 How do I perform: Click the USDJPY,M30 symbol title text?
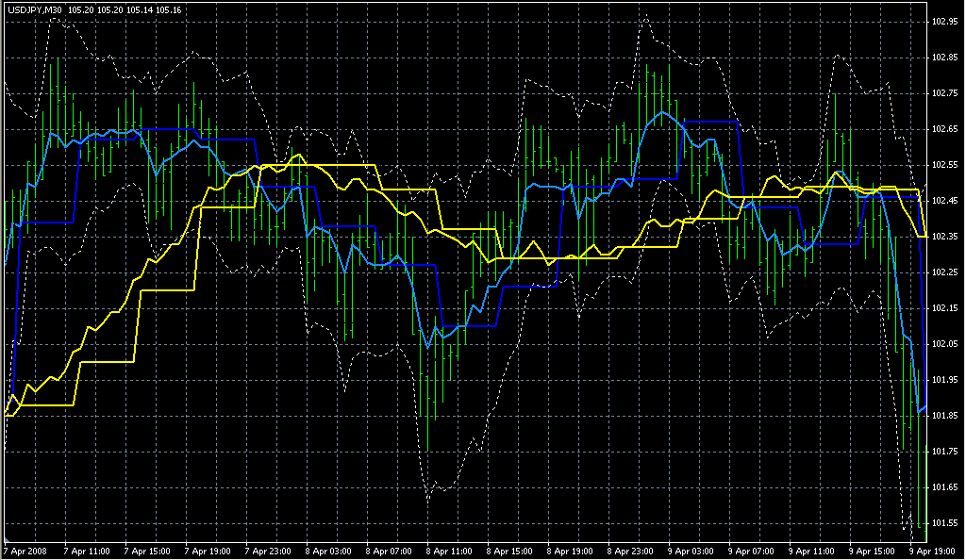(x=35, y=10)
